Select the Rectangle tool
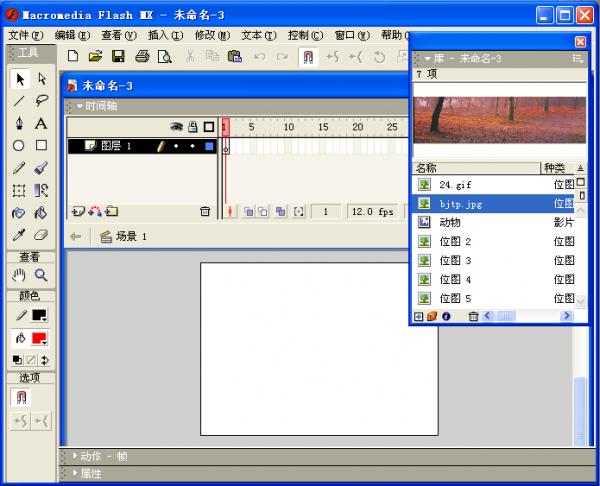 tap(41, 145)
